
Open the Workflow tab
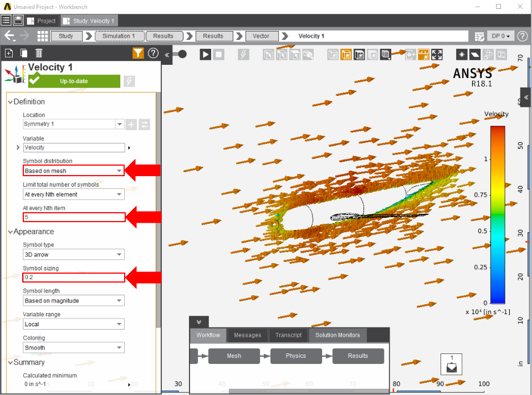[208, 335]
